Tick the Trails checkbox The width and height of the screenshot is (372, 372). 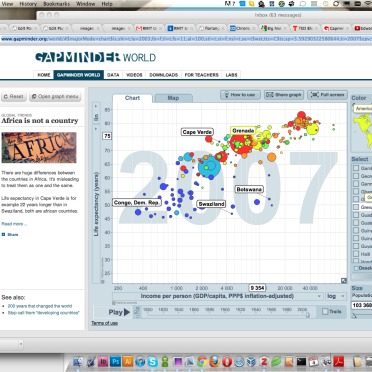[325, 311]
